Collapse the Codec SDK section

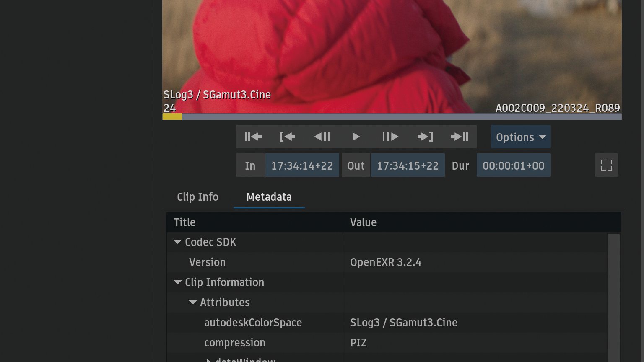point(178,242)
